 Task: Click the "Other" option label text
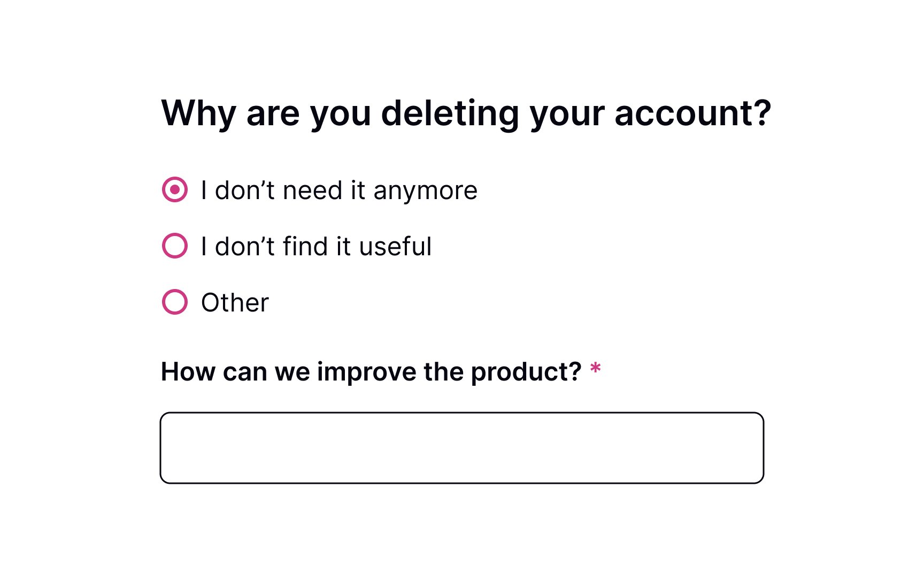point(235,303)
